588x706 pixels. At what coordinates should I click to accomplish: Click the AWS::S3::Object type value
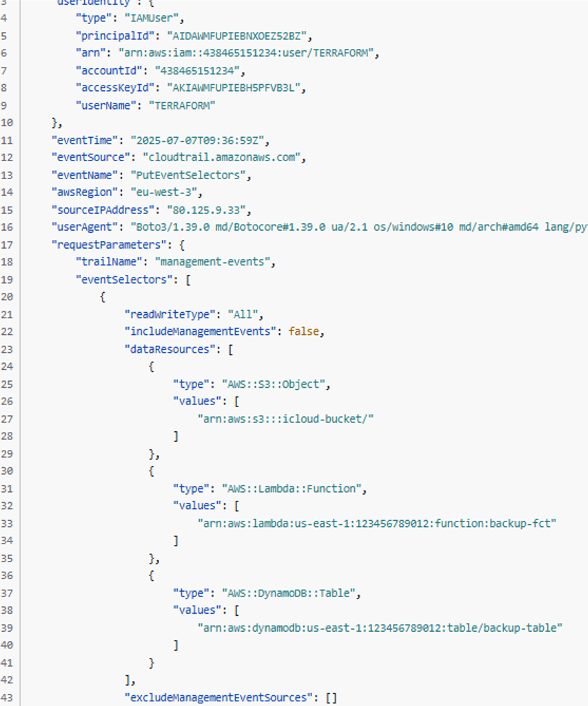click(275, 384)
